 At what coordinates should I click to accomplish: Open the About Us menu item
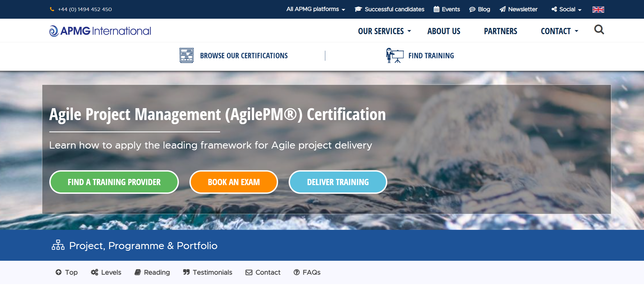tap(444, 31)
